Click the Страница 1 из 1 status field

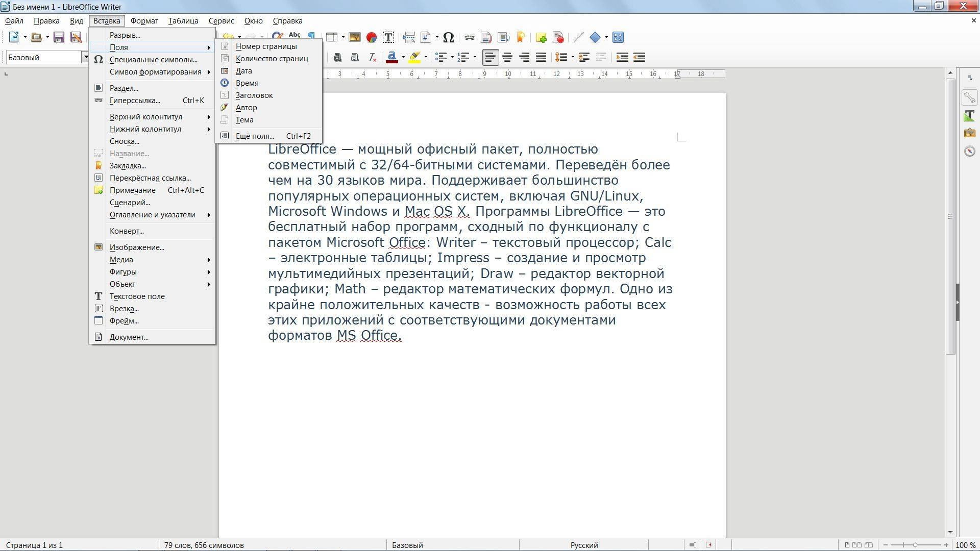(34, 545)
